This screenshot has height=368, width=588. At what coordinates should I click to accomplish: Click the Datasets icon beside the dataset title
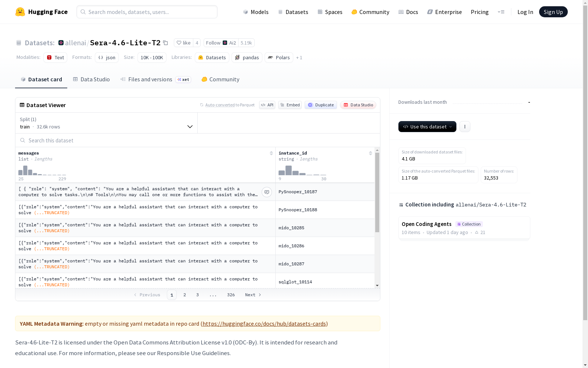point(19,43)
